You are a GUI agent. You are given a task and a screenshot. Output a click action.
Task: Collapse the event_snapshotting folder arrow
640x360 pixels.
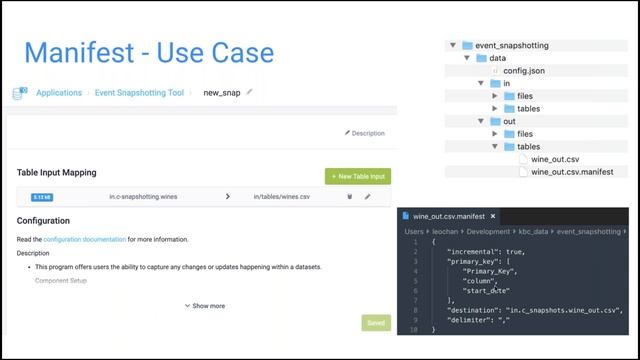453,45
